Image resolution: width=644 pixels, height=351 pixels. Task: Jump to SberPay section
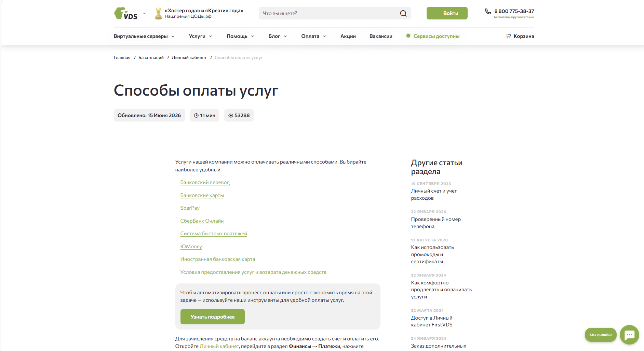coord(190,208)
